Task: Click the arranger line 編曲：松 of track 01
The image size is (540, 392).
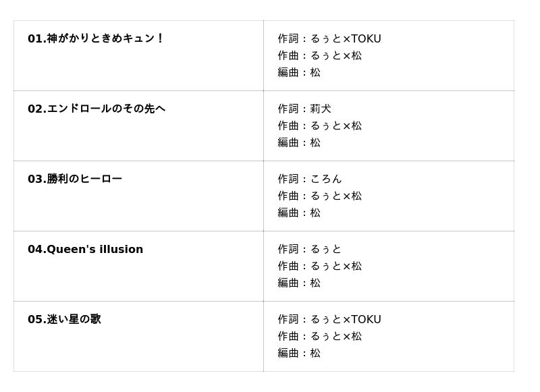Action: pyautogui.click(x=299, y=72)
